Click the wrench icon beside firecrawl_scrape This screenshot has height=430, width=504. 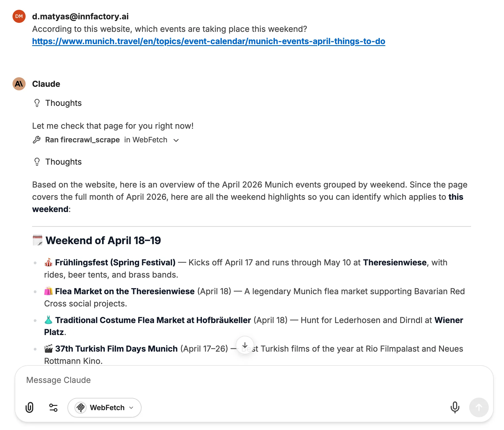pyautogui.click(x=37, y=140)
